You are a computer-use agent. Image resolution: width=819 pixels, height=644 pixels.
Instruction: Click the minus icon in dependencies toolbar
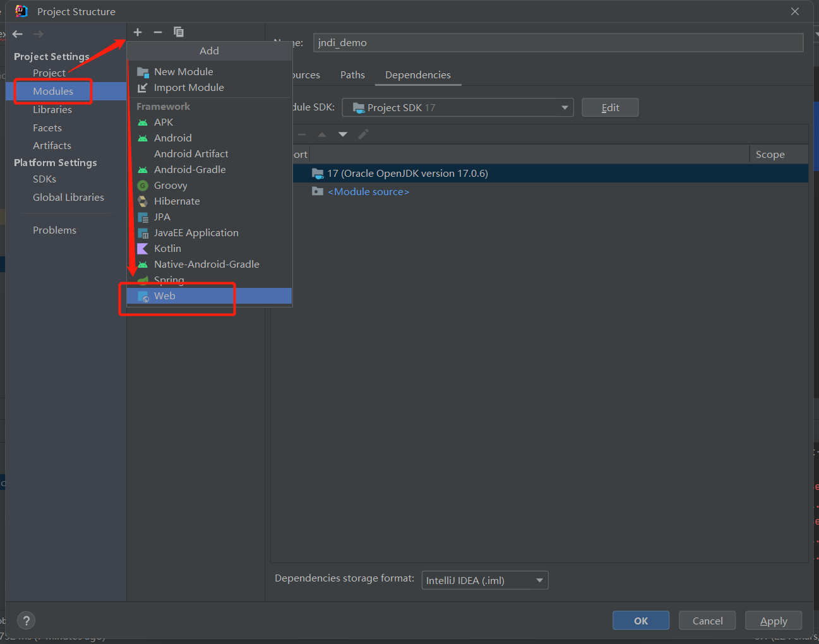[x=302, y=134]
